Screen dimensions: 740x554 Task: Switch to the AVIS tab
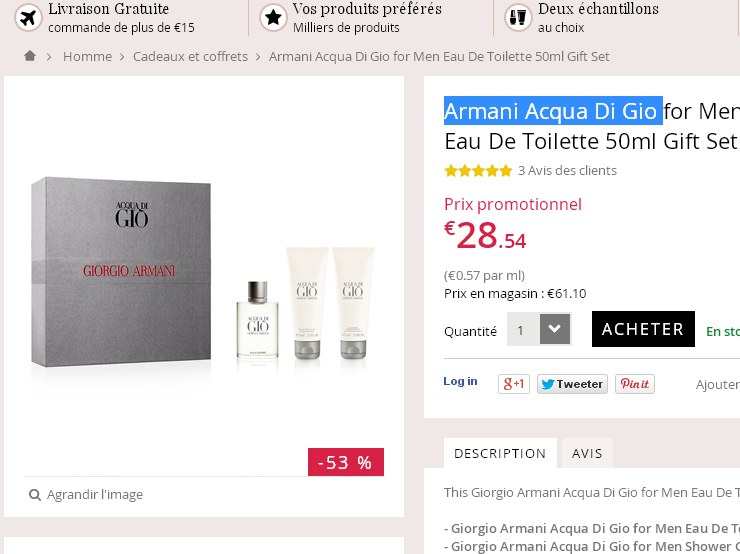point(587,453)
